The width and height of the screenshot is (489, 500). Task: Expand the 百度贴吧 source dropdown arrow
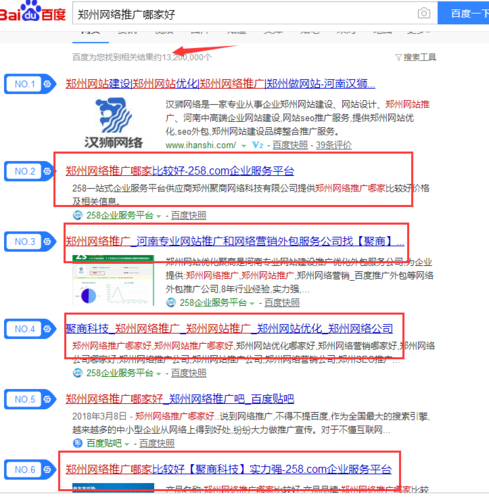(x=127, y=444)
